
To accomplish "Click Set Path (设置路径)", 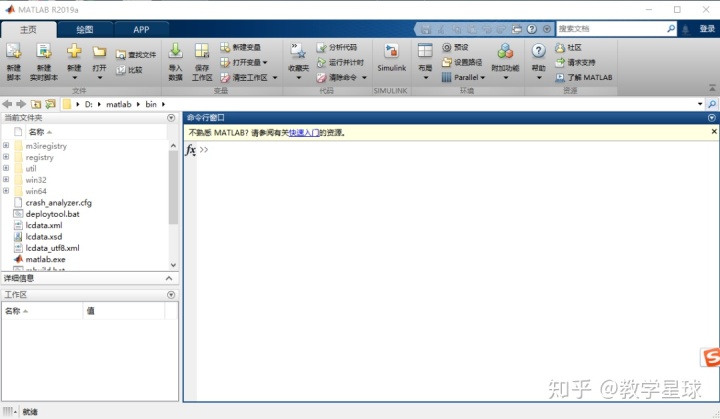I will point(462,62).
